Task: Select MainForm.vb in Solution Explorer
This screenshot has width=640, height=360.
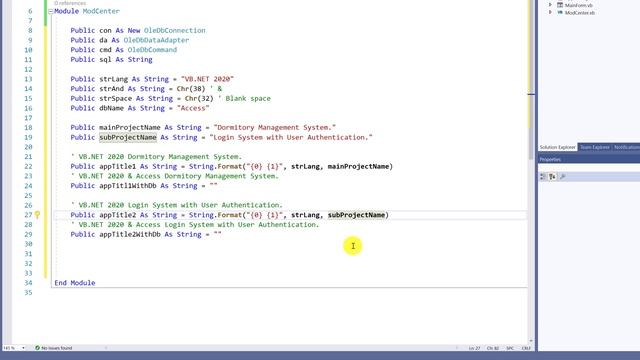Action: 579,5
